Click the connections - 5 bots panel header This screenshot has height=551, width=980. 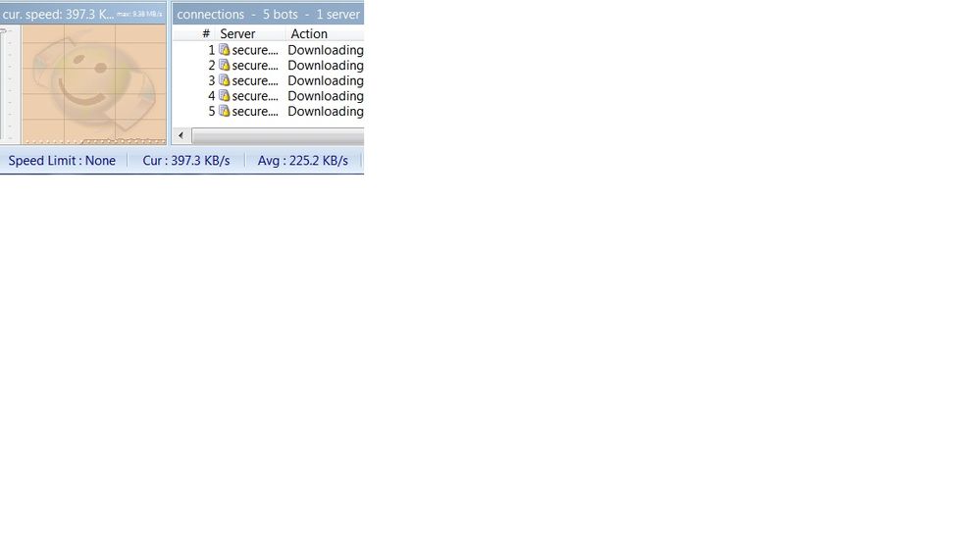(x=268, y=14)
